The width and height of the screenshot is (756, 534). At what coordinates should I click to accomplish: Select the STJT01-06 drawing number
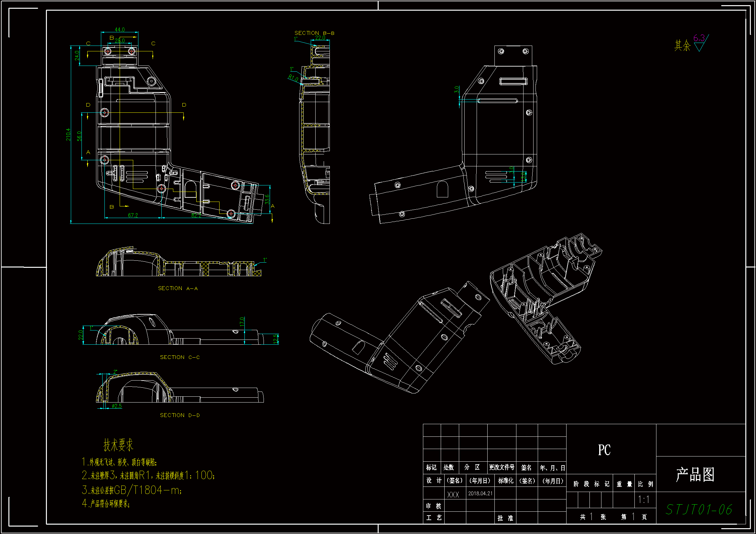pyautogui.click(x=699, y=510)
